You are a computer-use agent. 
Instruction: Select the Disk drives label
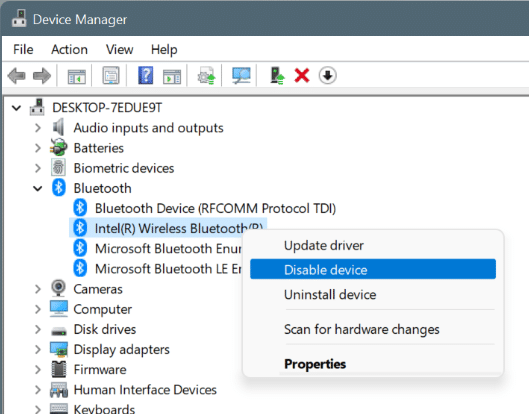(105, 329)
